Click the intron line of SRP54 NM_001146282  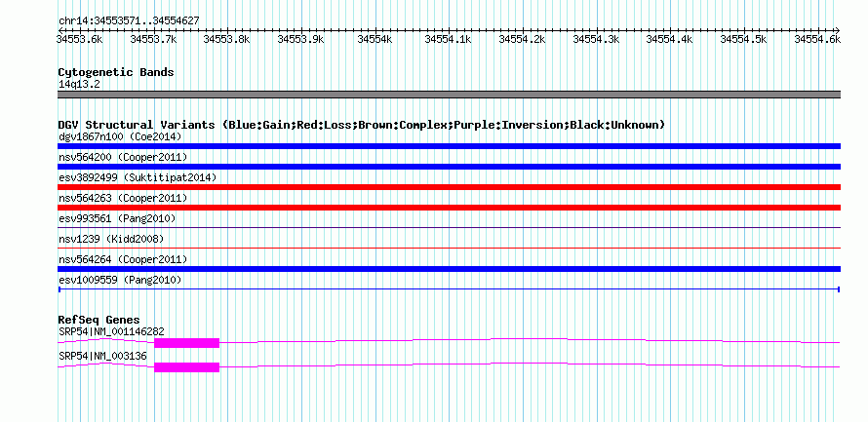tap(529, 339)
